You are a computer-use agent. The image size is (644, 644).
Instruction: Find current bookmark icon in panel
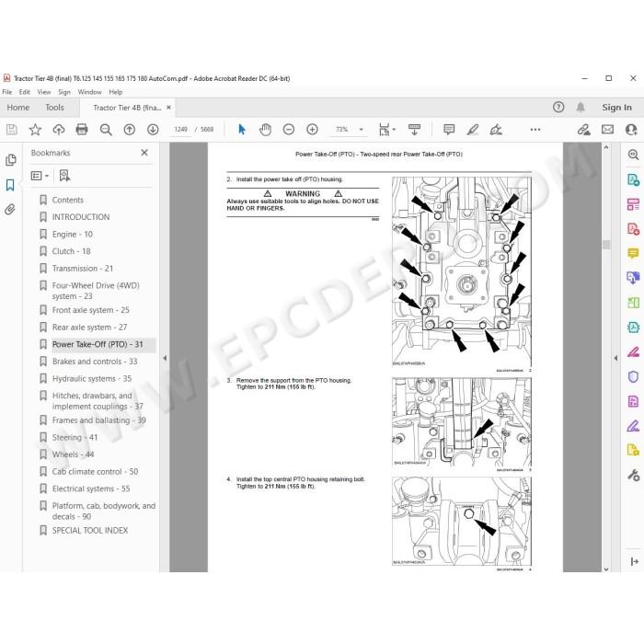[x=64, y=176]
